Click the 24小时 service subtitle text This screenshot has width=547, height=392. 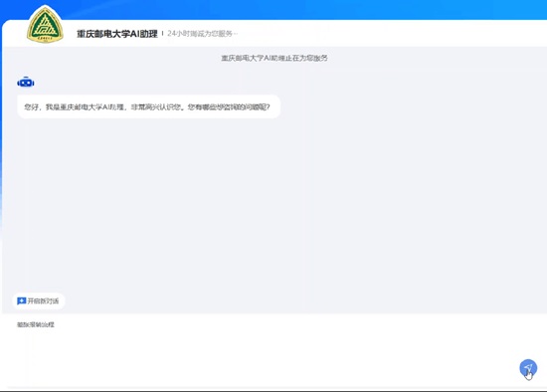[x=202, y=34]
